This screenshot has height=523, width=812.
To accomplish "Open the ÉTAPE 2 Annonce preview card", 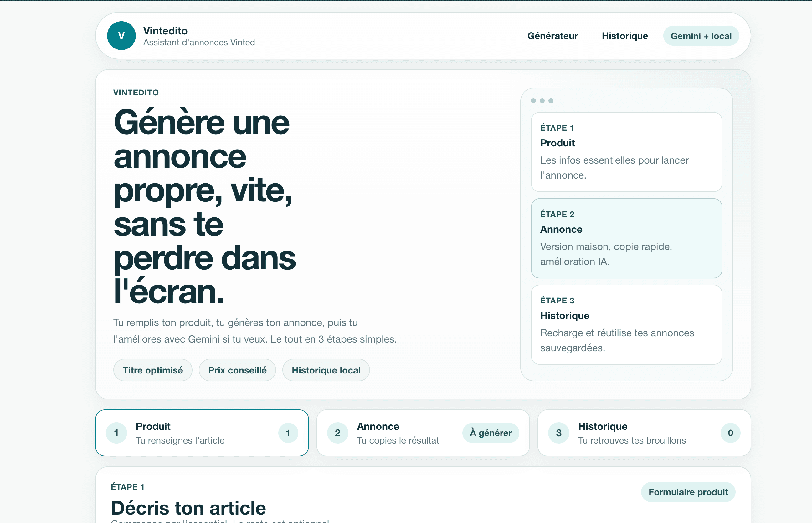I will pos(626,238).
